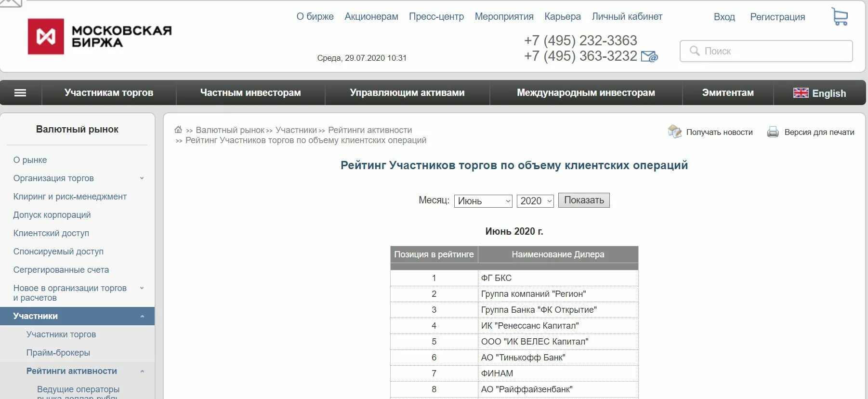
Task: Click Получать новости link
Action: (x=719, y=132)
